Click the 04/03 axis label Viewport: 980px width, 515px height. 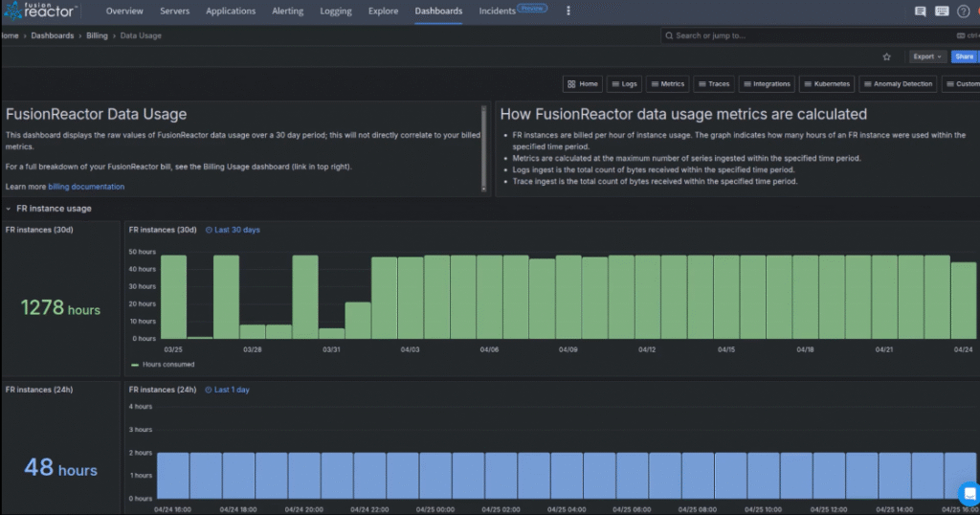tap(410, 350)
